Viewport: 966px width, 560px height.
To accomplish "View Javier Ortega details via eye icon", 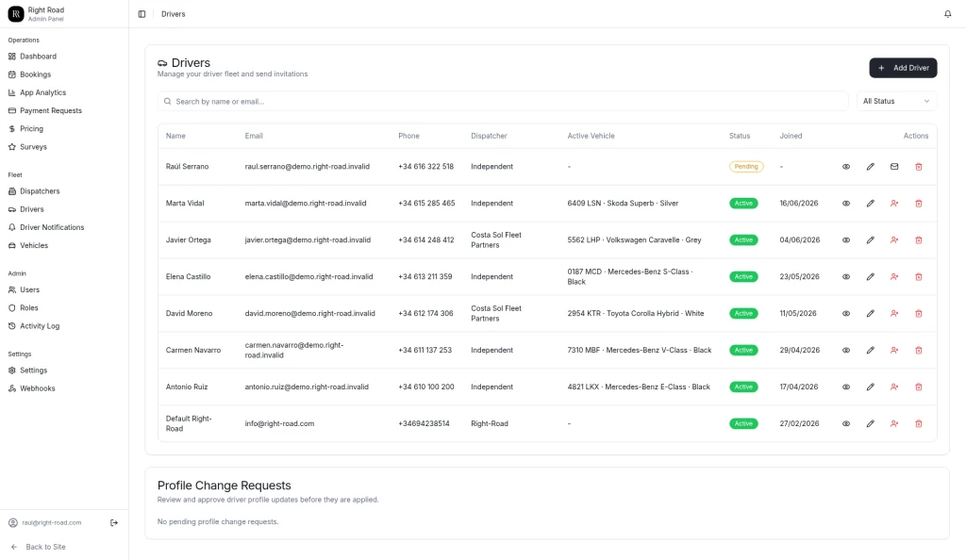I will click(x=846, y=240).
